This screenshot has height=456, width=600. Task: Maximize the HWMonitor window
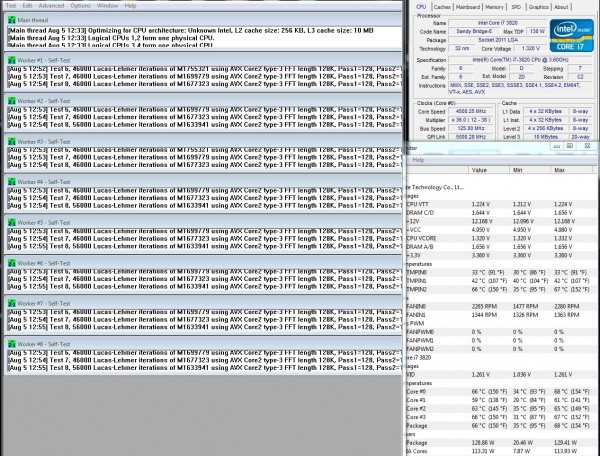pyautogui.click(x=570, y=147)
